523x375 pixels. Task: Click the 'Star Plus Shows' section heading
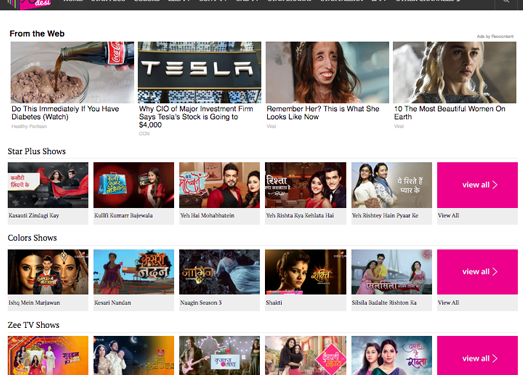click(37, 151)
